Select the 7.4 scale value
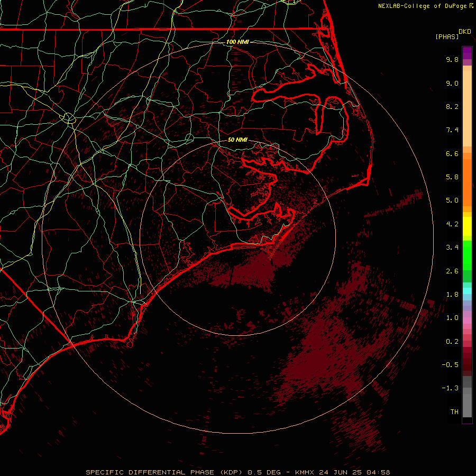476x476 pixels. (x=452, y=130)
